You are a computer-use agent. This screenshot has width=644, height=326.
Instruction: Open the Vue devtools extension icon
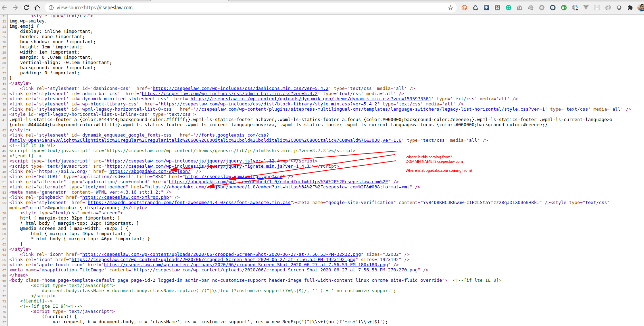[586, 8]
